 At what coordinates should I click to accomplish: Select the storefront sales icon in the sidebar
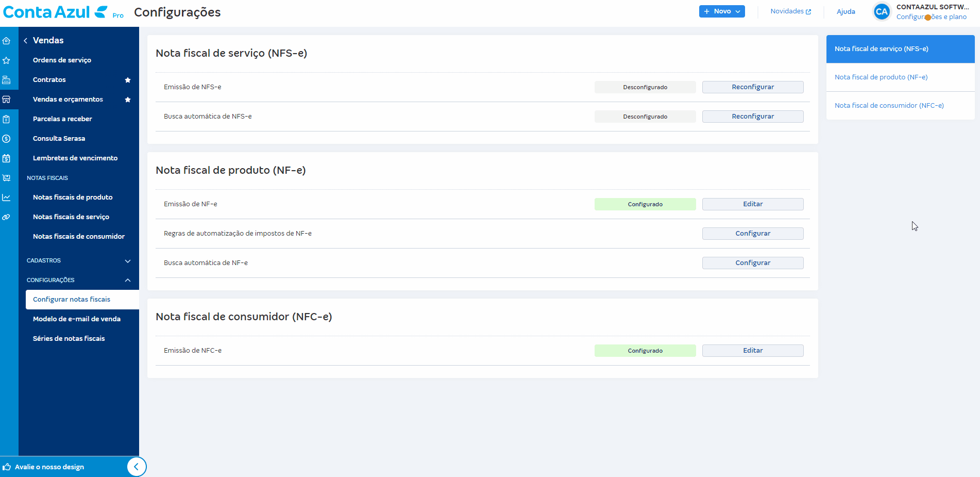6,100
